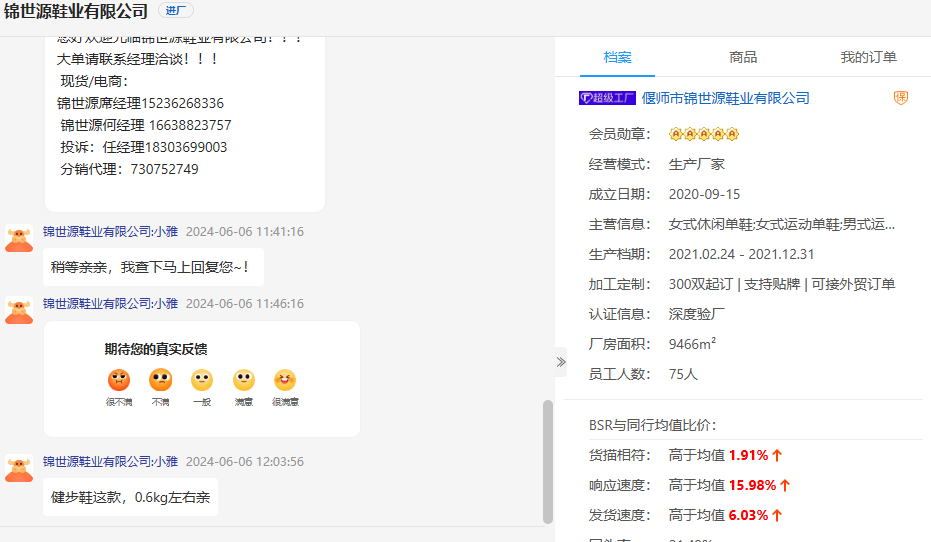
Task: Rate with 很满意 laughing face
Action: (x=285, y=381)
